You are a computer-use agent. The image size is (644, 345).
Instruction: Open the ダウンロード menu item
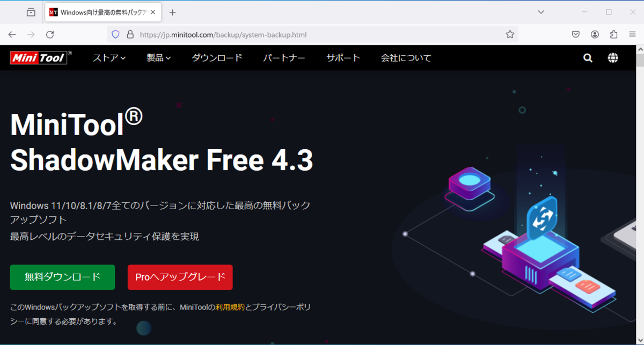click(217, 58)
